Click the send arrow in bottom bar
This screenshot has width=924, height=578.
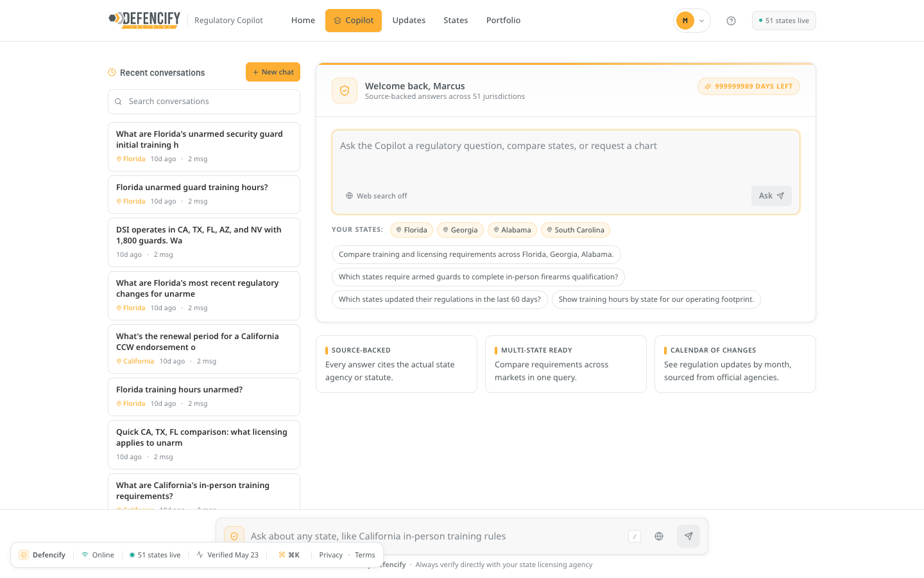[x=689, y=536]
